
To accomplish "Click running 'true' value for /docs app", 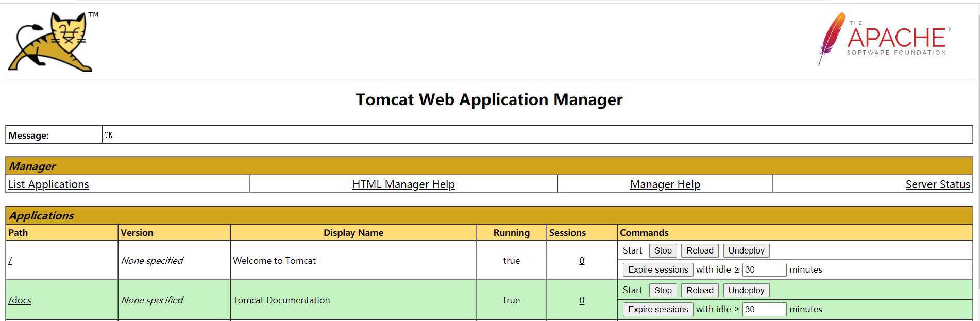I will (512, 300).
